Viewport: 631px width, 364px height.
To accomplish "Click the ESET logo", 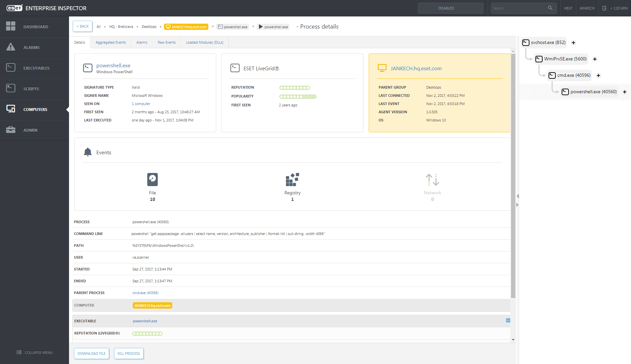I will (x=14, y=8).
